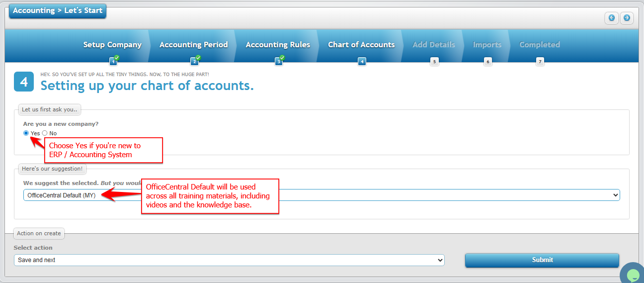Open the green chat bubble widget
This screenshot has width=644, height=283.
tap(633, 274)
